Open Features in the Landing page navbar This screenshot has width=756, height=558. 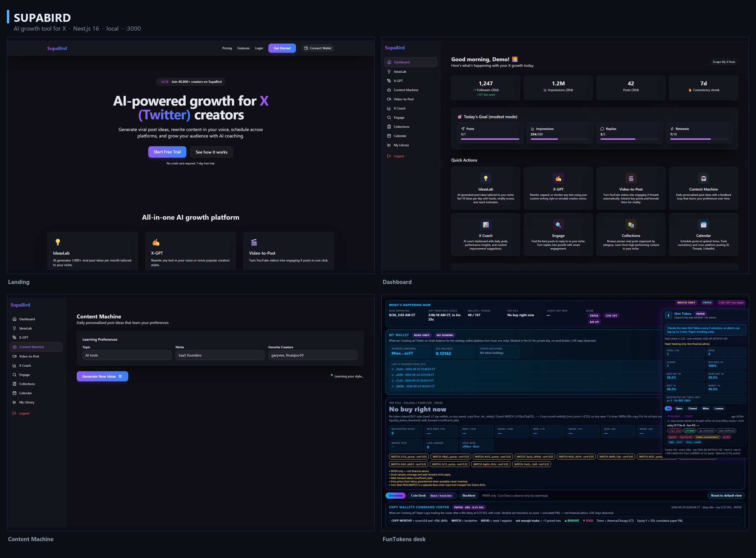tap(244, 48)
